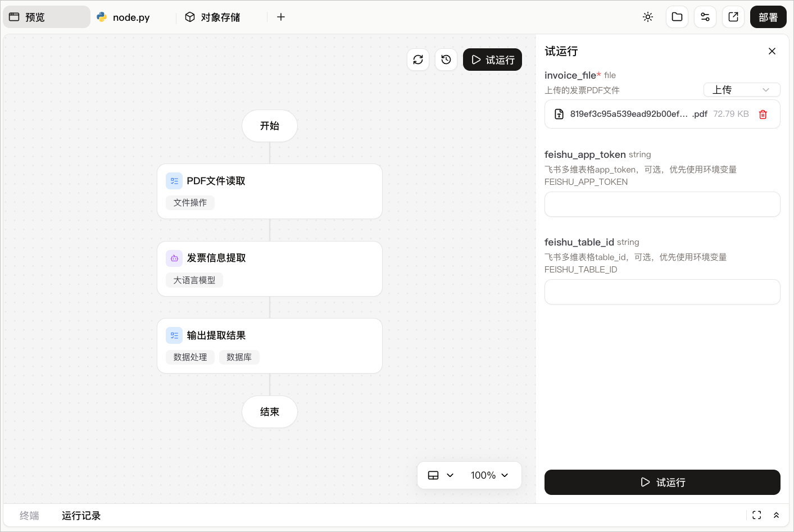Open the run history clock icon

[446, 60]
